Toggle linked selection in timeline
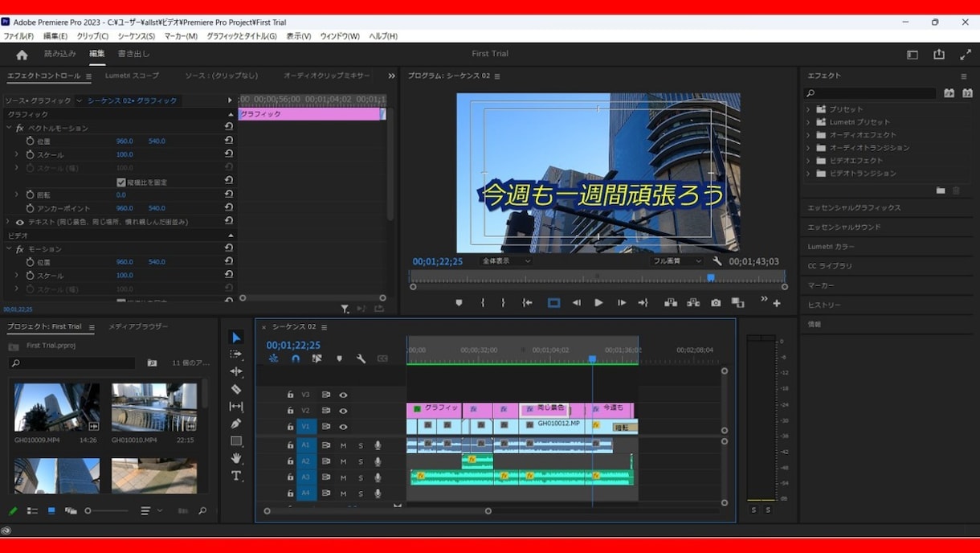 (317, 358)
